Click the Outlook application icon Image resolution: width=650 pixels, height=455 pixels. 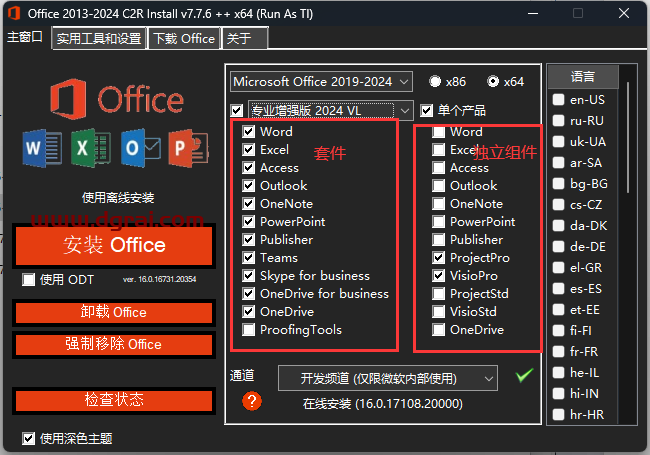click(x=141, y=148)
